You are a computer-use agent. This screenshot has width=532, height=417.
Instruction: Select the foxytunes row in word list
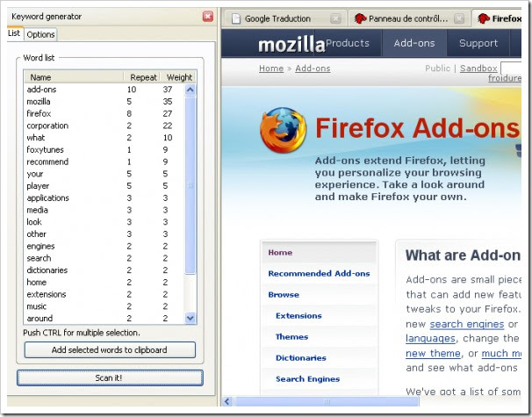click(104, 149)
